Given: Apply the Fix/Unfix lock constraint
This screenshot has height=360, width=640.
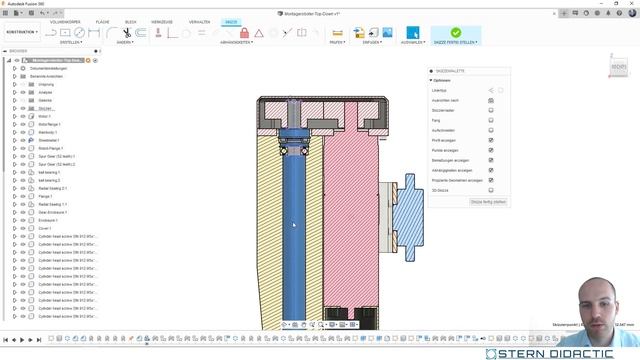Looking at the screenshot, I should 244,33.
